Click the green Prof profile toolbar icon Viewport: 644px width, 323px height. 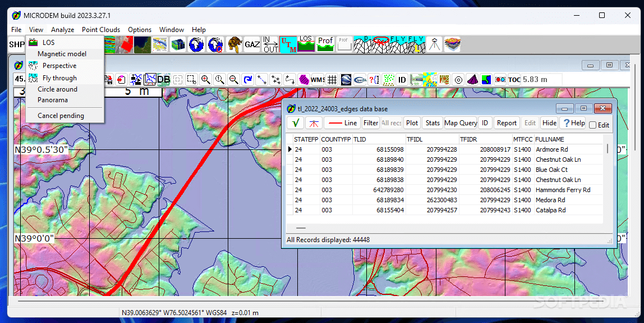coord(325,44)
